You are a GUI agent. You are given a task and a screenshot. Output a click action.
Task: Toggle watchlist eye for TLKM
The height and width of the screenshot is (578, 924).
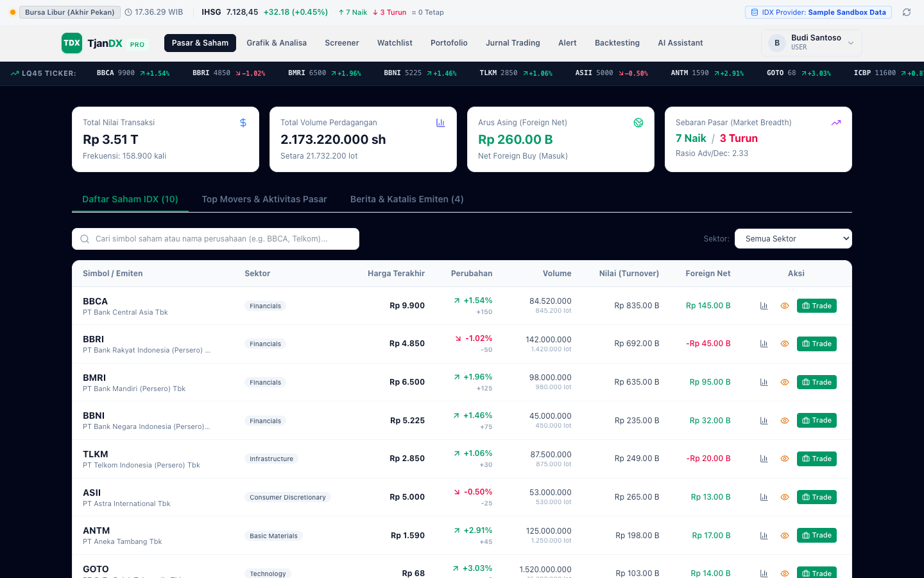(784, 459)
